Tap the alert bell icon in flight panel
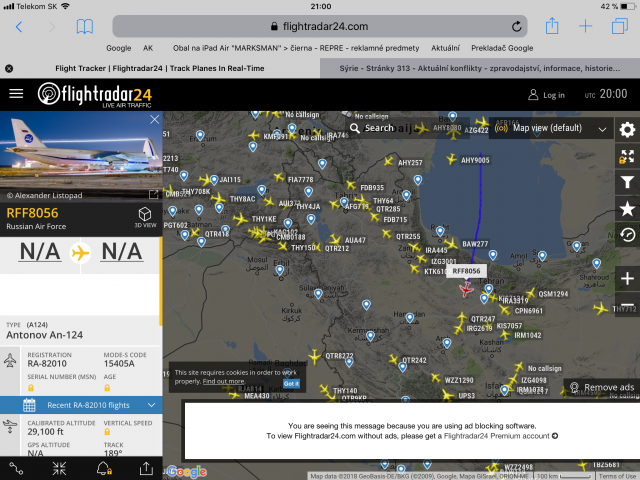The height and width of the screenshot is (480, 640). 104,467
